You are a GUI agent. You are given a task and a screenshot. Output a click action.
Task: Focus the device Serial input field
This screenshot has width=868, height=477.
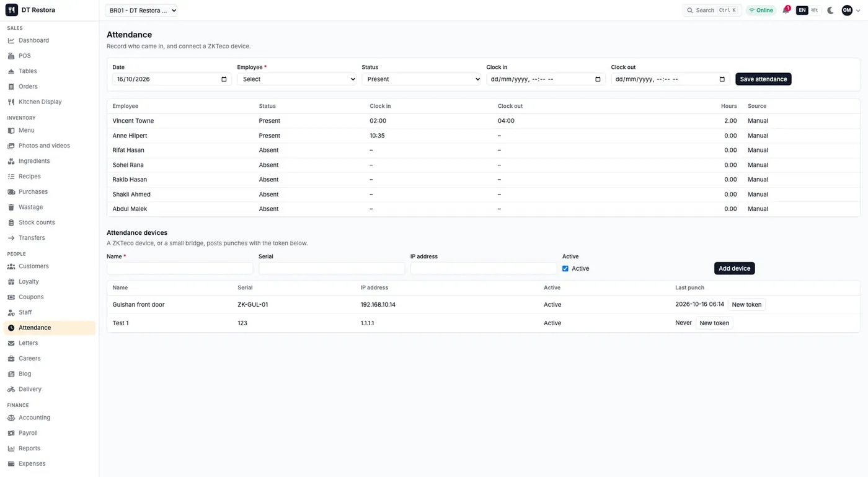tap(332, 268)
